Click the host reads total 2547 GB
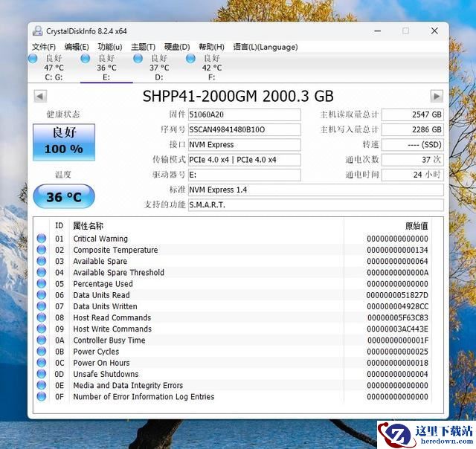This screenshot has width=476, height=449. pyautogui.click(x=412, y=114)
